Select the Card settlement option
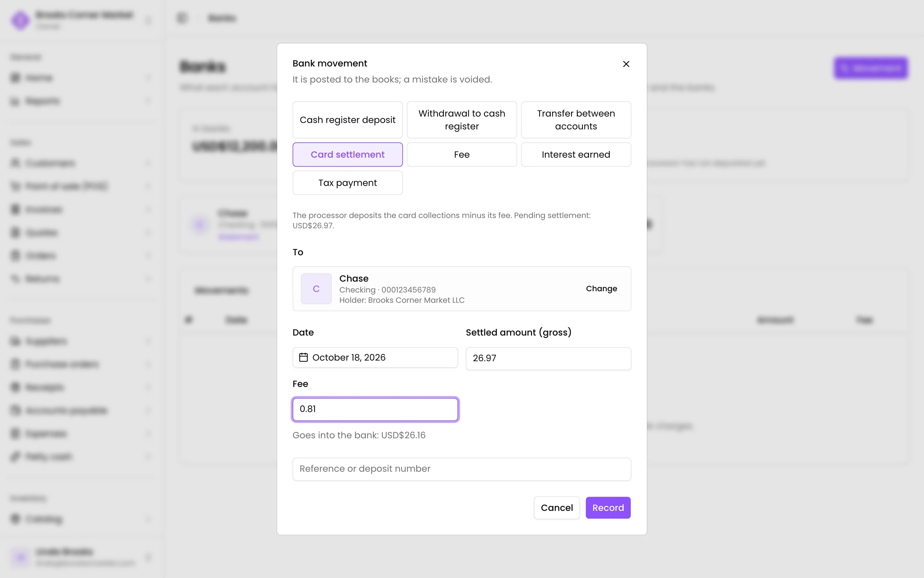Image resolution: width=924 pixels, height=578 pixels. [347, 154]
